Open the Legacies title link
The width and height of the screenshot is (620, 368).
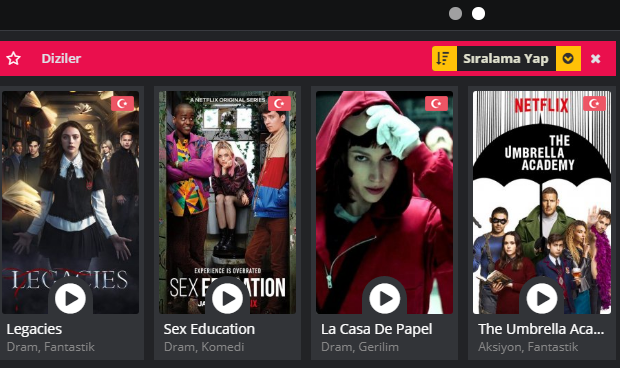coord(34,329)
